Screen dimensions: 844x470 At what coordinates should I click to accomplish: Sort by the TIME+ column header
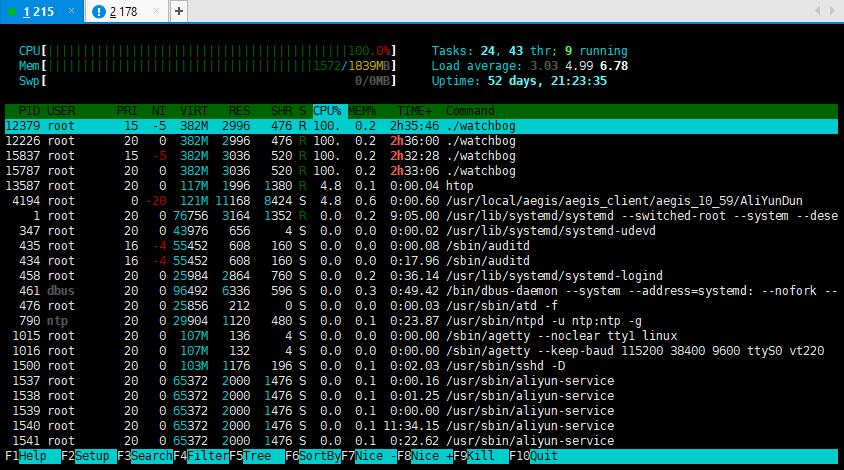point(414,111)
